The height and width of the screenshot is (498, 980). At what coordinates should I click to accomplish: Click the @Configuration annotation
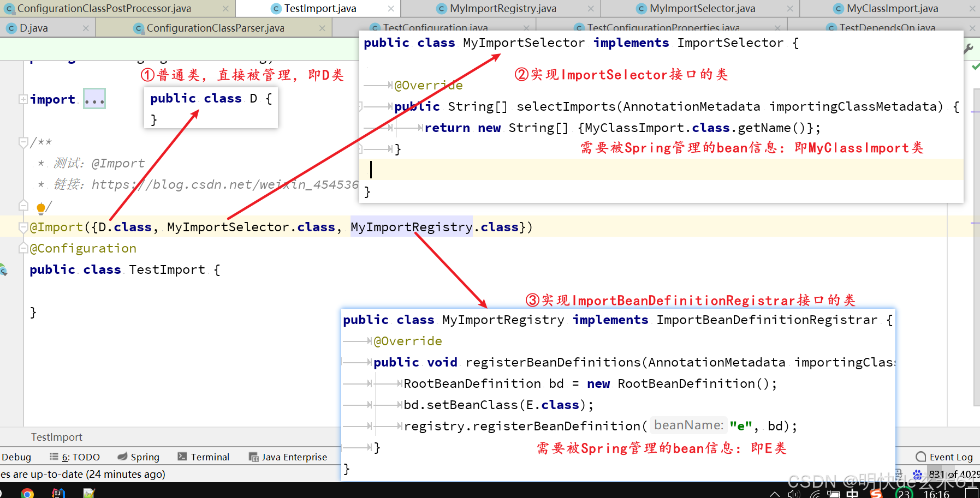(x=83, y=248)
